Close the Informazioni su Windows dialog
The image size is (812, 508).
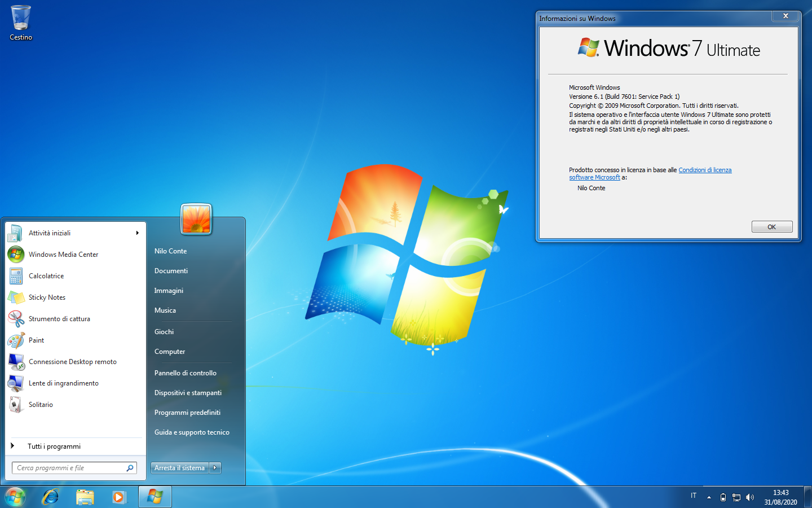pyautogui.click(x=785, y=16)
